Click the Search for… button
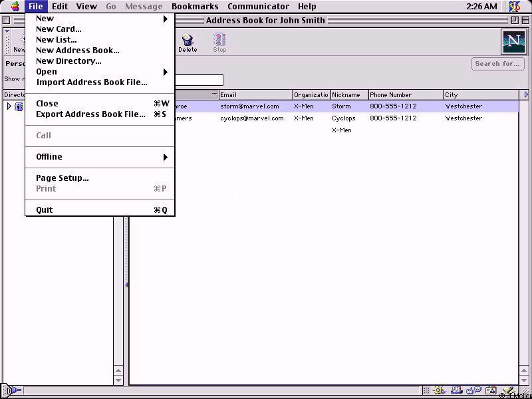Viewport: 532px width, 399px height. [497, 64]
